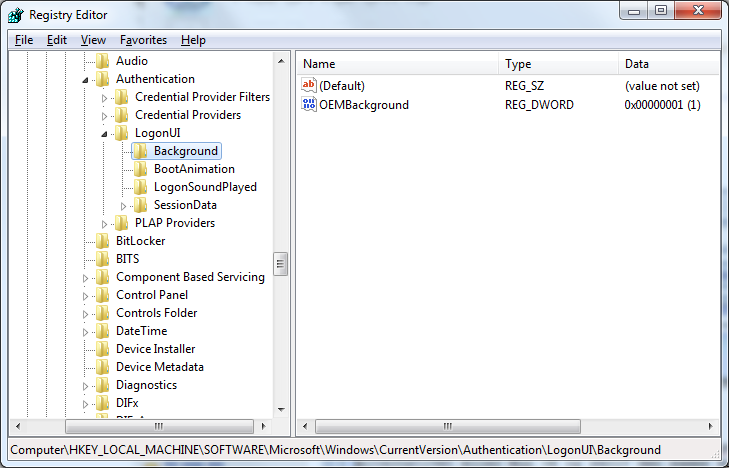The width and height of the screenshot is (729, 468).
Task: Click the registry path in status bar
Action: [335, 450]
